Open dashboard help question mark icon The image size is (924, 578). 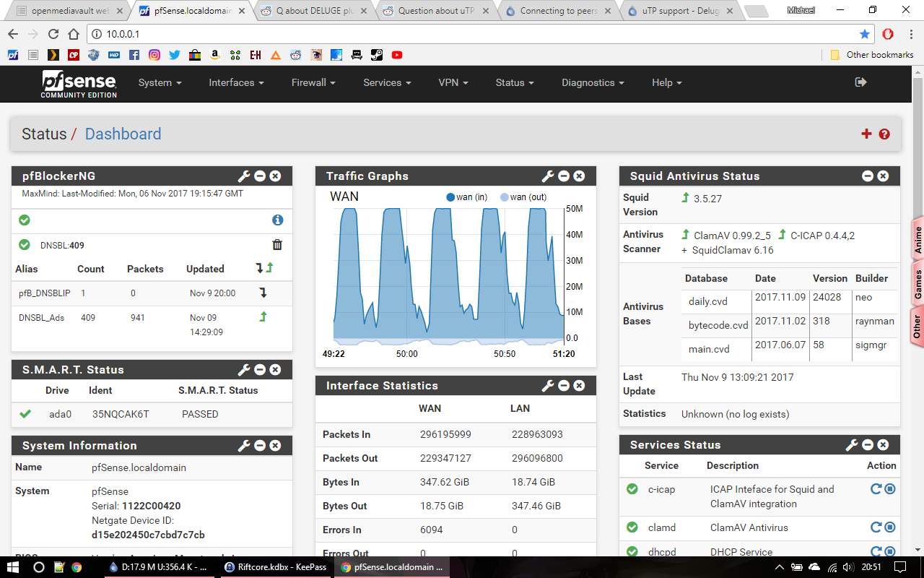tap(884, 134)
